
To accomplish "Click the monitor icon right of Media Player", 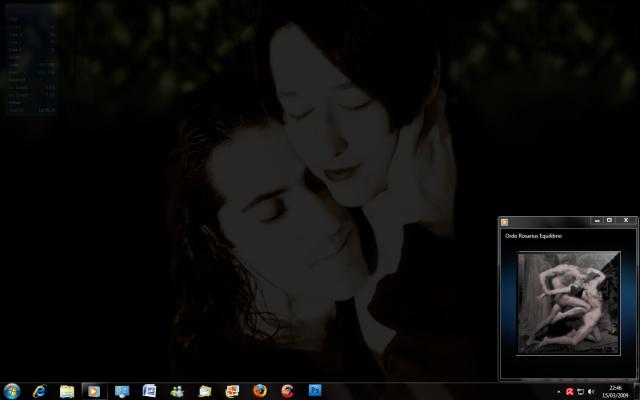I will coord(122,391).
